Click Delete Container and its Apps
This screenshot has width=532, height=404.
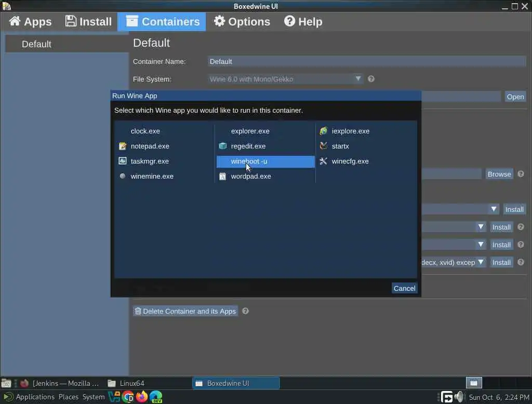(185, 311)
